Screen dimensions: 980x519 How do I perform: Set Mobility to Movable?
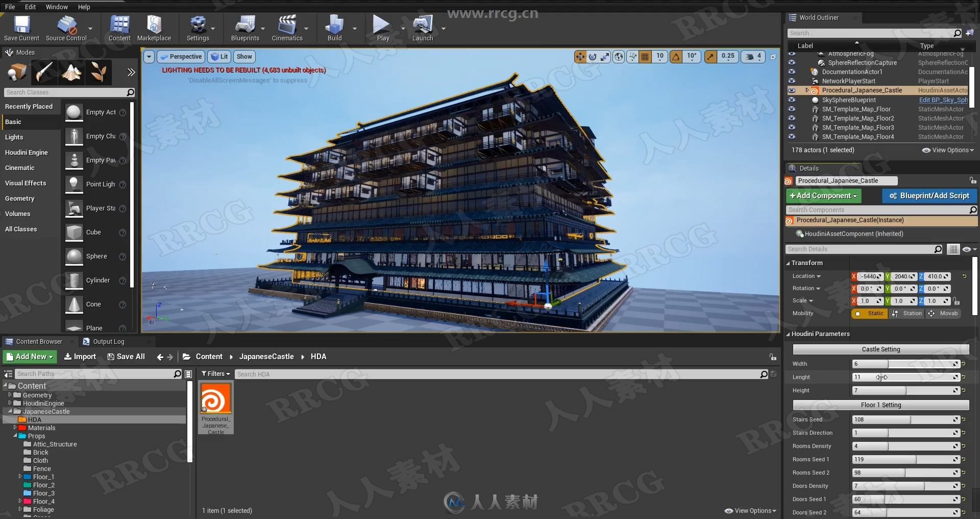(x=944, y=314)
